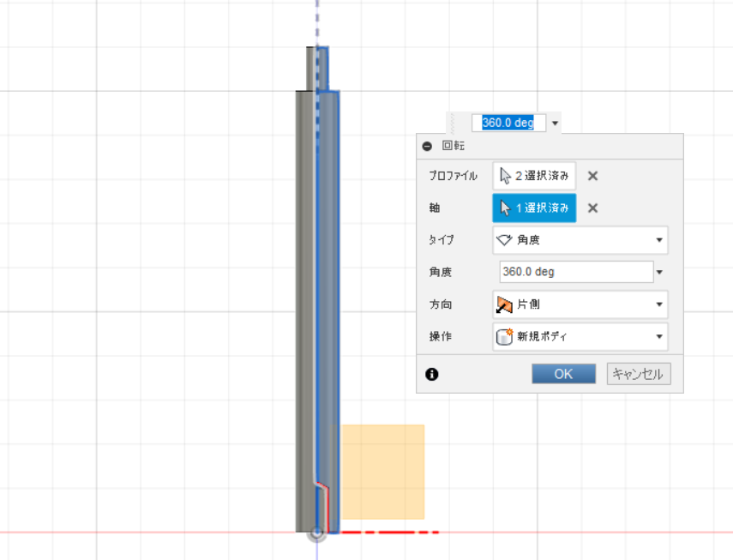This screenshot has width=733, height=560.
Task: Click the 角度 input field in dialog
Action: coord(576,272)
